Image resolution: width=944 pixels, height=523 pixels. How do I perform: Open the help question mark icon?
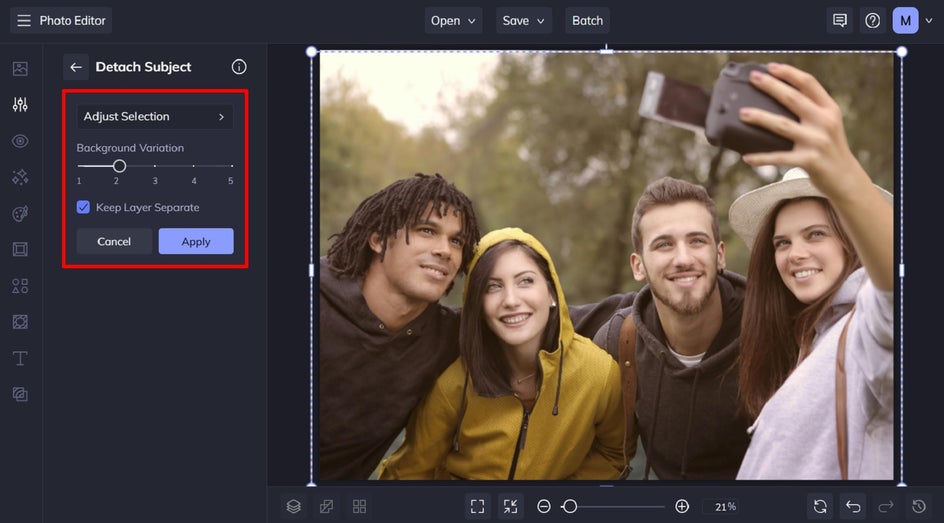click(x=872, y=20)
